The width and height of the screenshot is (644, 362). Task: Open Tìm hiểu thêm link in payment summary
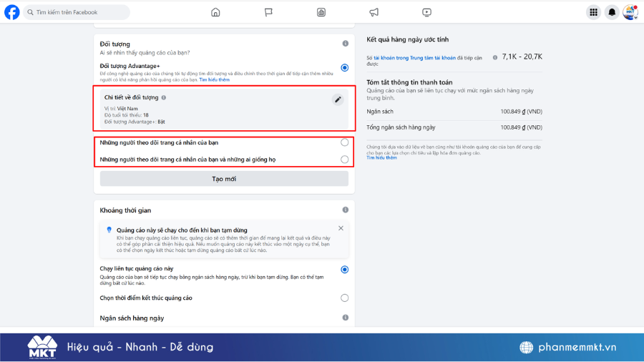(x=381, y=157)
